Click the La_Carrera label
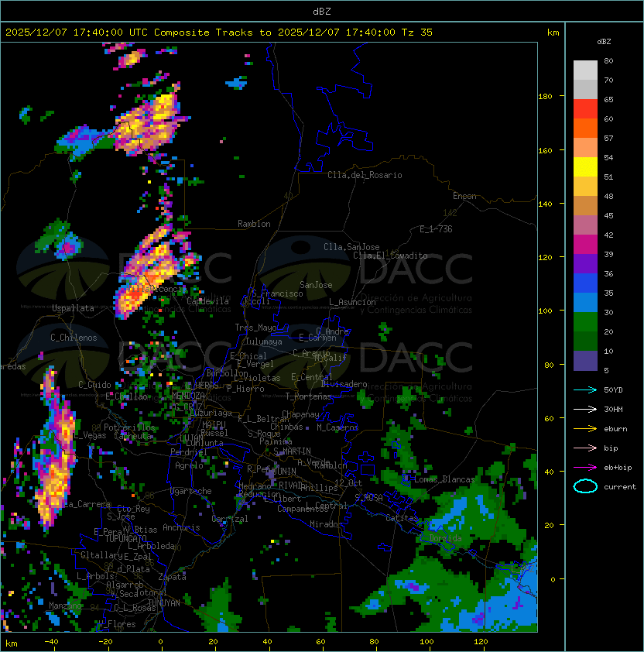The width and height of the screenshot is (644, 652). [87, 504]
